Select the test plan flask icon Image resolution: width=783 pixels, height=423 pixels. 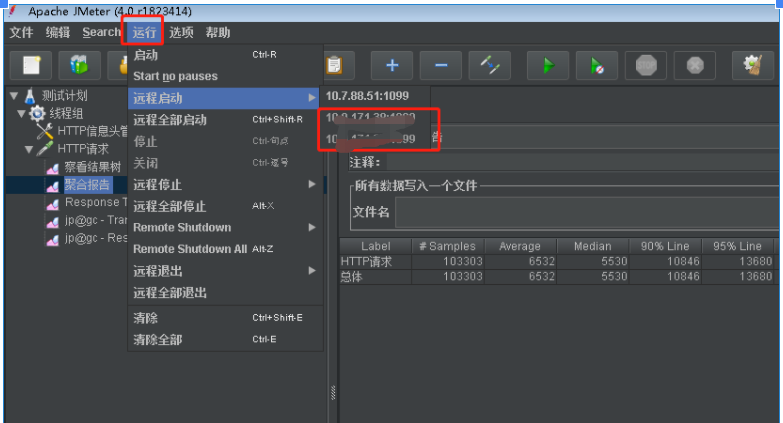30,95
